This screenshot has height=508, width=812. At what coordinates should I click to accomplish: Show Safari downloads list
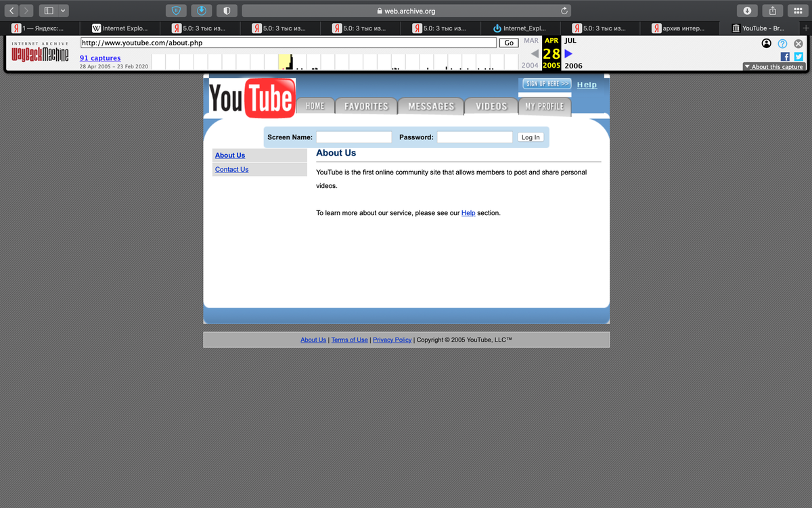coord(747,11)
